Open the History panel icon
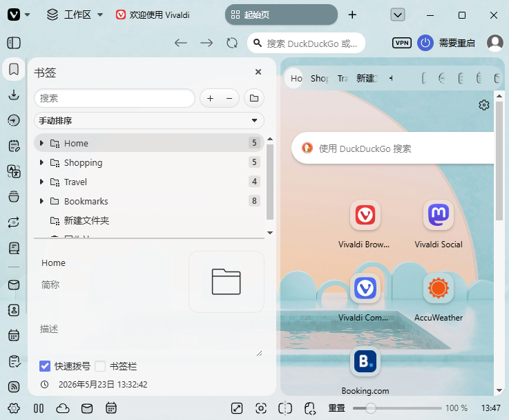509x420 pixels. (x=14, y=120)
